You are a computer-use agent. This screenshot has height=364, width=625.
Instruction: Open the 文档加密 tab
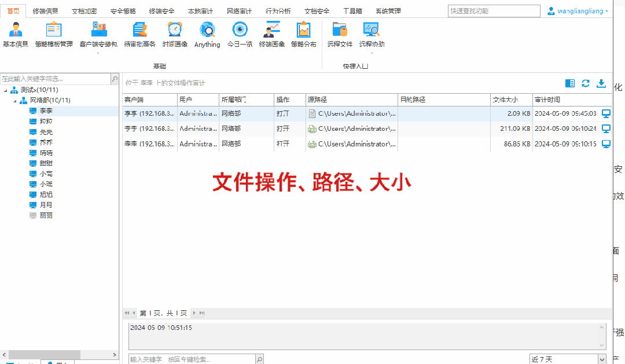84,11
